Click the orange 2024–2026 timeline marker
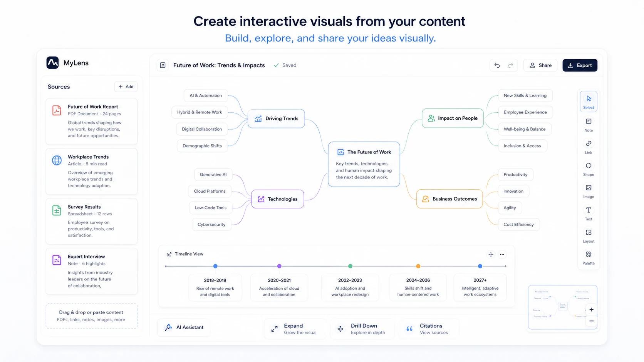Viewport: 644px width, 362px height. point(418,266)
